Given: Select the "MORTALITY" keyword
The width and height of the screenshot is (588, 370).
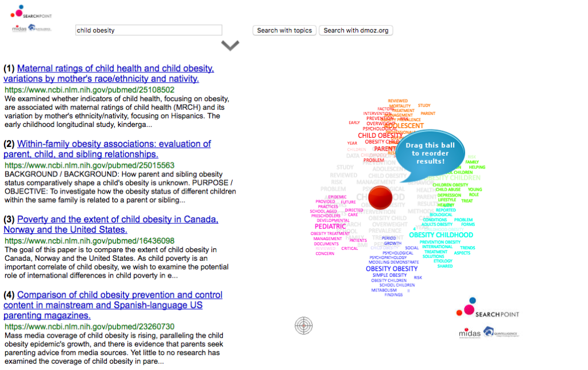Looking at the screenshot, I should click(400, 106).
